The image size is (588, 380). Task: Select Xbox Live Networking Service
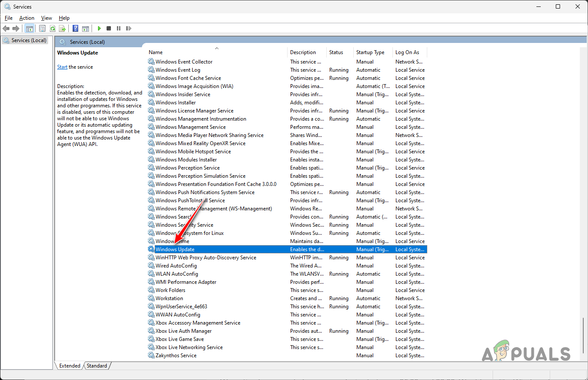coord(287,347)
